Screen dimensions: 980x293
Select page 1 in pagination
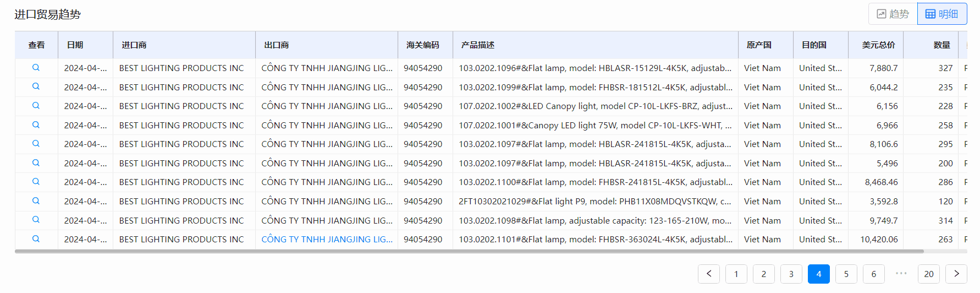click(x=736, y=274)
